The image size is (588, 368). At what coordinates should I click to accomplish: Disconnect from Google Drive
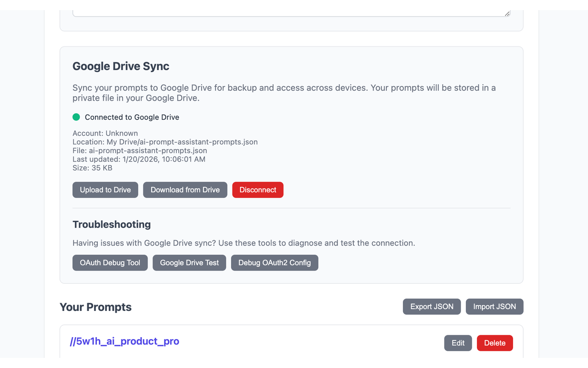258,190
